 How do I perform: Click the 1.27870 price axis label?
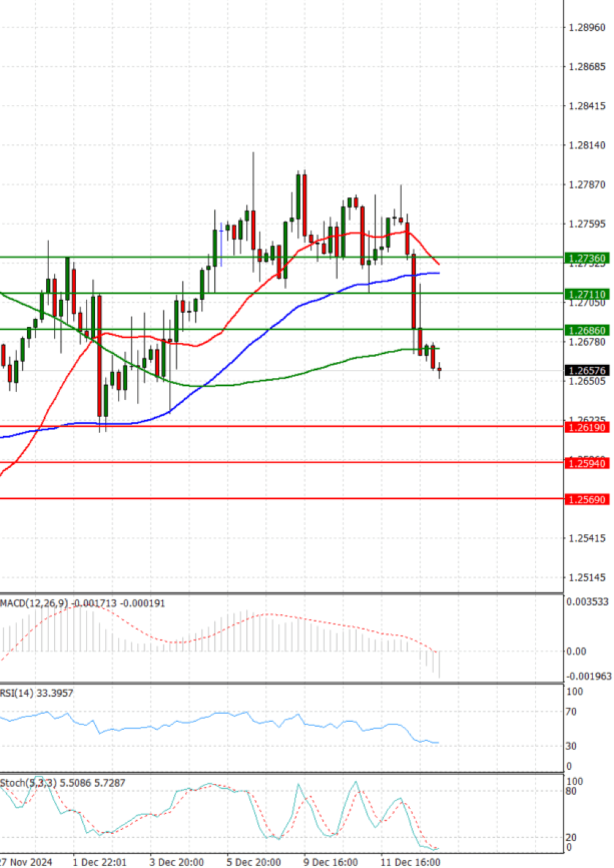pyautogui.click(x=587, y=185)
